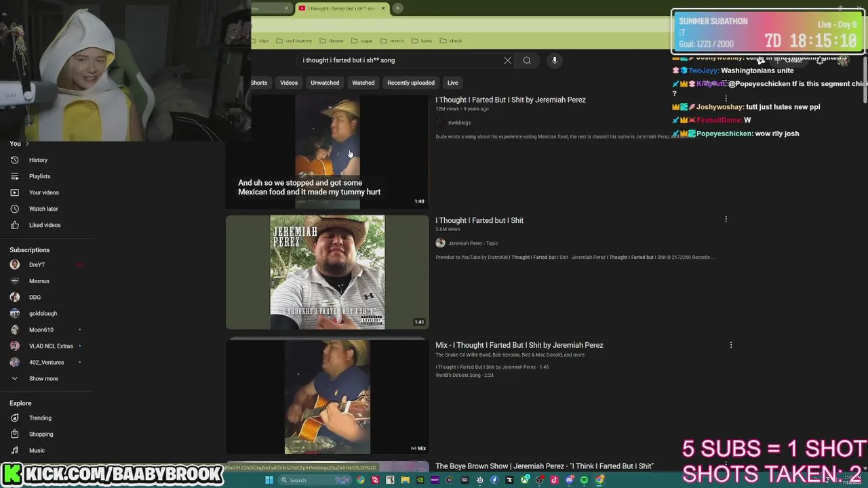Image resolution: width=868 pixels, height=488 pixels.
Task: Open 402_Ventures channel subscription
Action: tap(46, 363)
